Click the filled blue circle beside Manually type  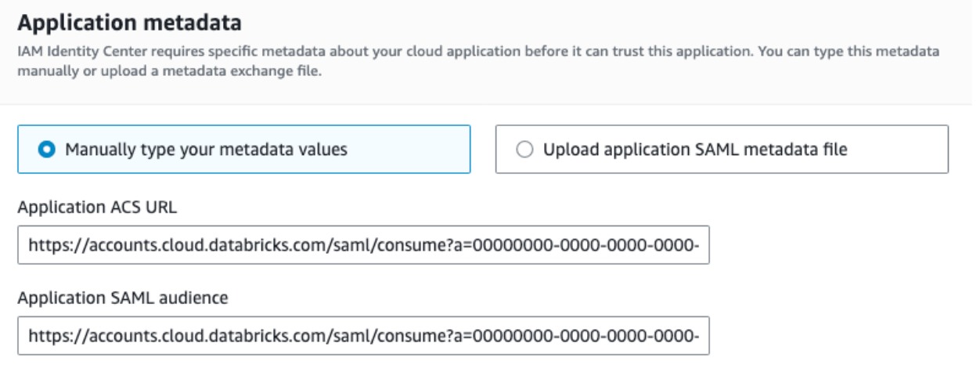pos(47,150)
